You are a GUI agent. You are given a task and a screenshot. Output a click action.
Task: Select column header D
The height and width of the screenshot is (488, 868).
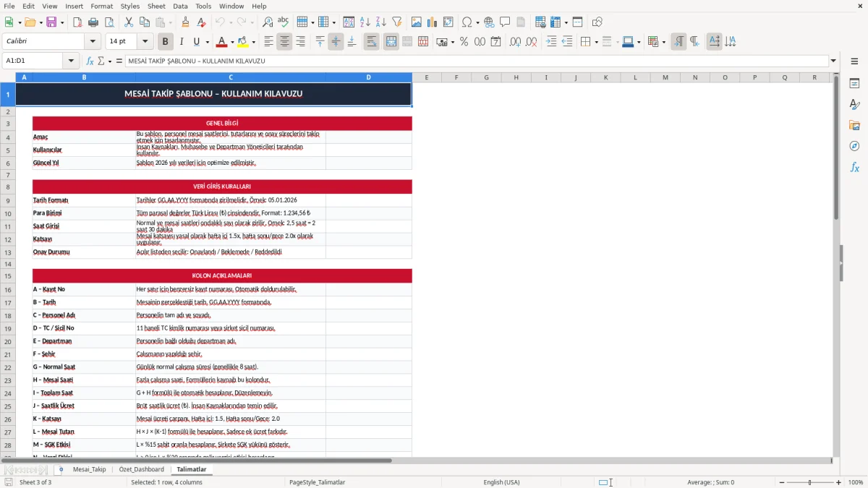point(369,77)
